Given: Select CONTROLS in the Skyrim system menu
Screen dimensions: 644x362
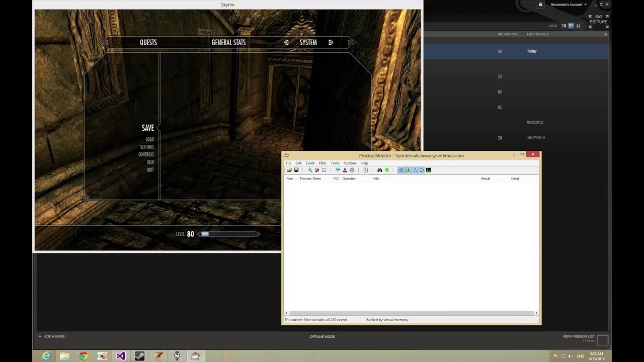Looking at the screenshot, I should coord(146,154).
